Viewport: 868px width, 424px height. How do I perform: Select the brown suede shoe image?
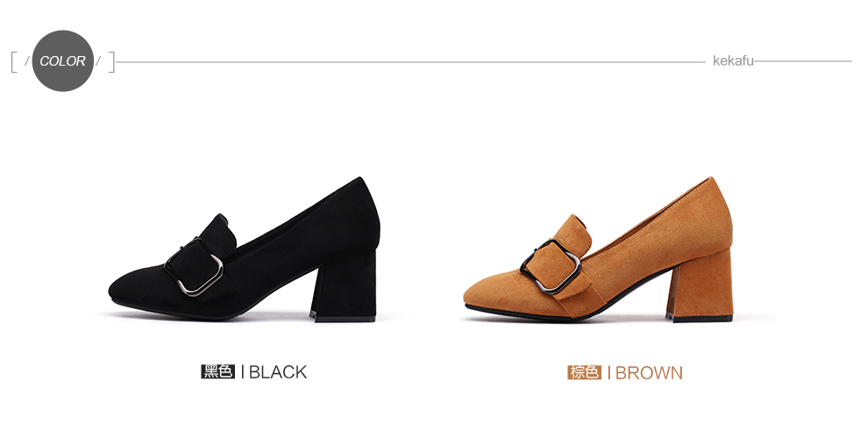599,250
